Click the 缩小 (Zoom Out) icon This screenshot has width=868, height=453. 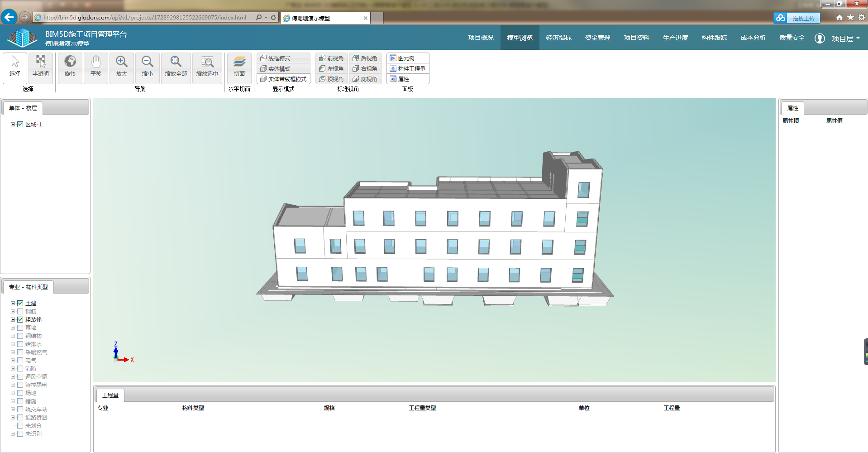[x=147, y=67]
